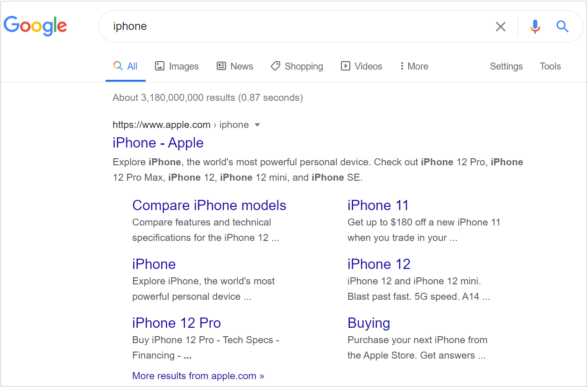The height and width of the screenshot is (388, 588).
Task: Open the iPhone sitelink heading
Action: pyautogui.click(x=154, y=264)
